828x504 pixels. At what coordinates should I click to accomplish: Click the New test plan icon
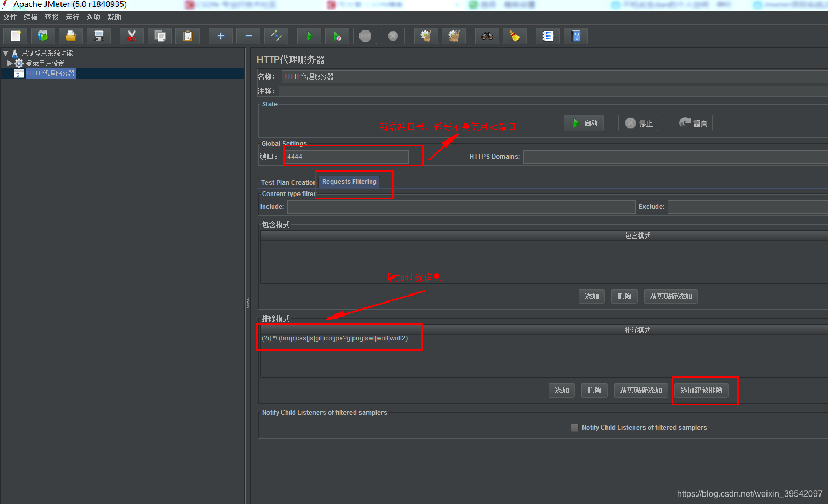[x=16, y=36]
